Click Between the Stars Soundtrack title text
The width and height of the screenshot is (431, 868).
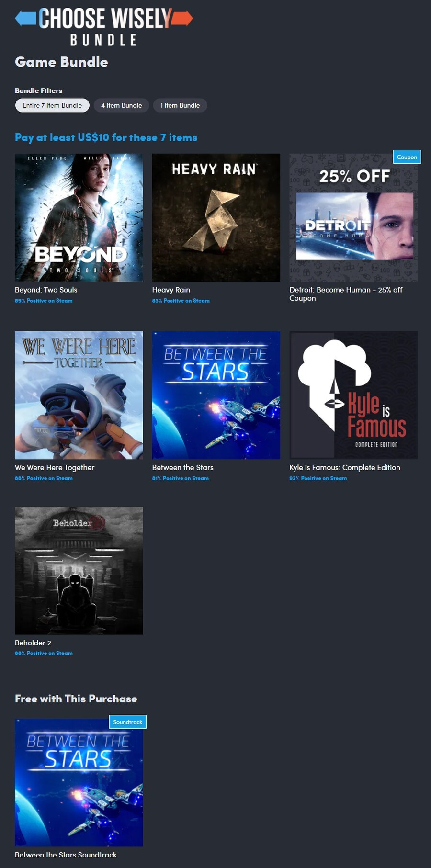(x=66, y=855)
